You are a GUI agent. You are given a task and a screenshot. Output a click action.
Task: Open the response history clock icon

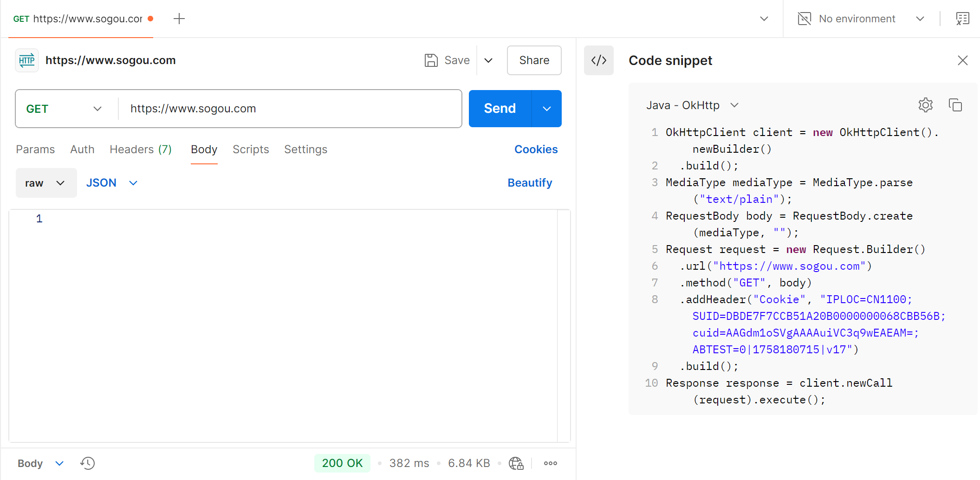point(87,463)
